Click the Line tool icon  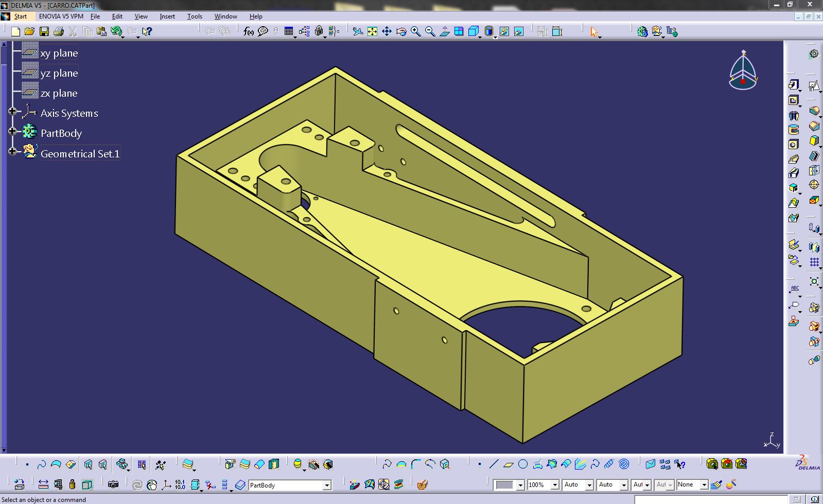(x=494, y=464)
